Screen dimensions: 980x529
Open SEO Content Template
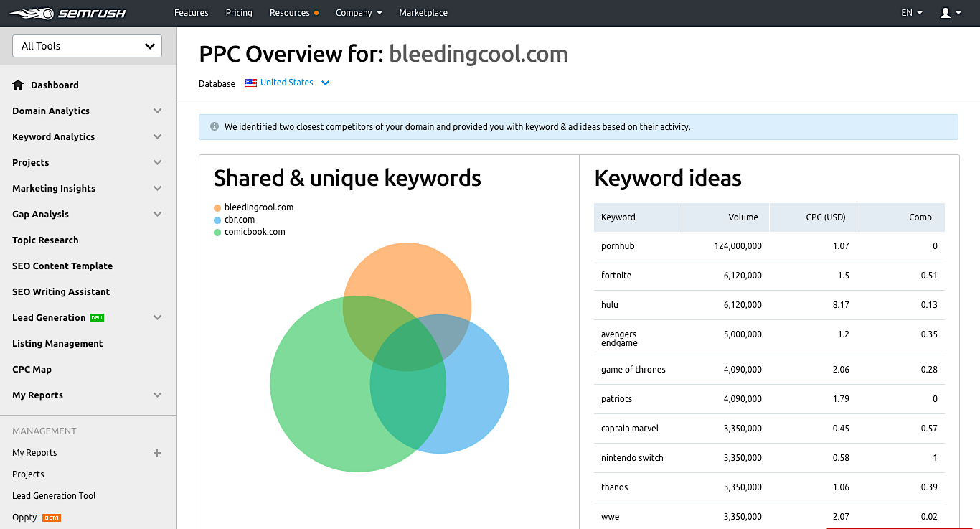(x=62, y=266)
